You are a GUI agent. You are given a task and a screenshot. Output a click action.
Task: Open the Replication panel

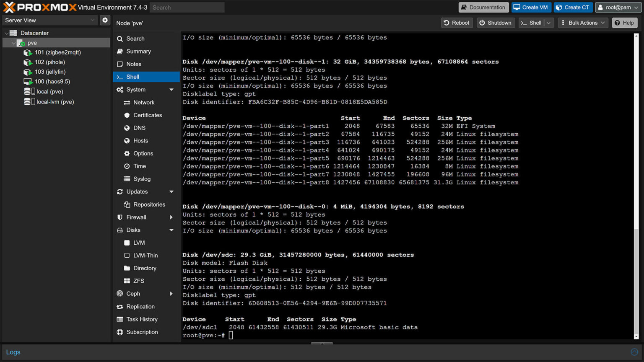coord(140,306)
